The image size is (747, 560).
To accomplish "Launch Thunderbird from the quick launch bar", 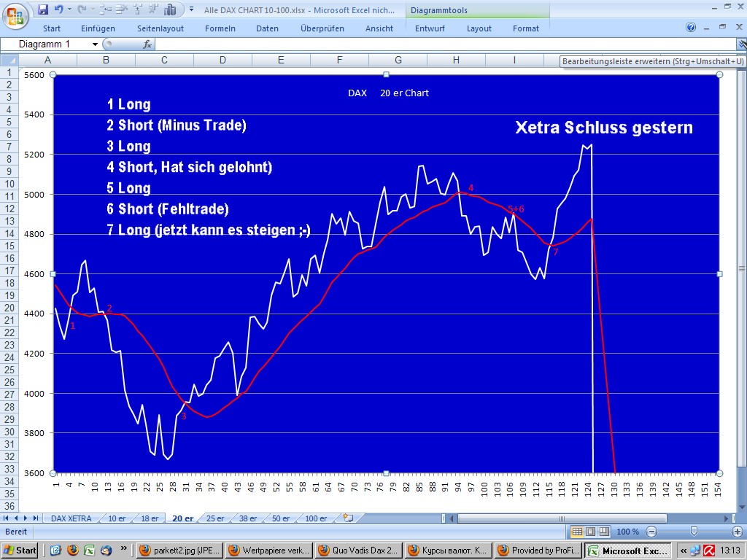I will point(106,550).
